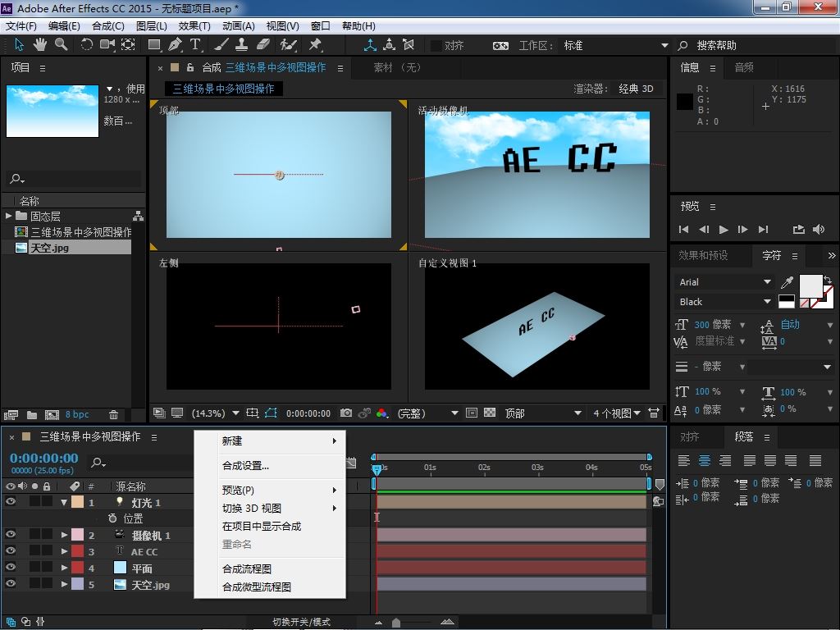Select the Selection arrow tool
The image size is (840, 630).
pos(20,45)
